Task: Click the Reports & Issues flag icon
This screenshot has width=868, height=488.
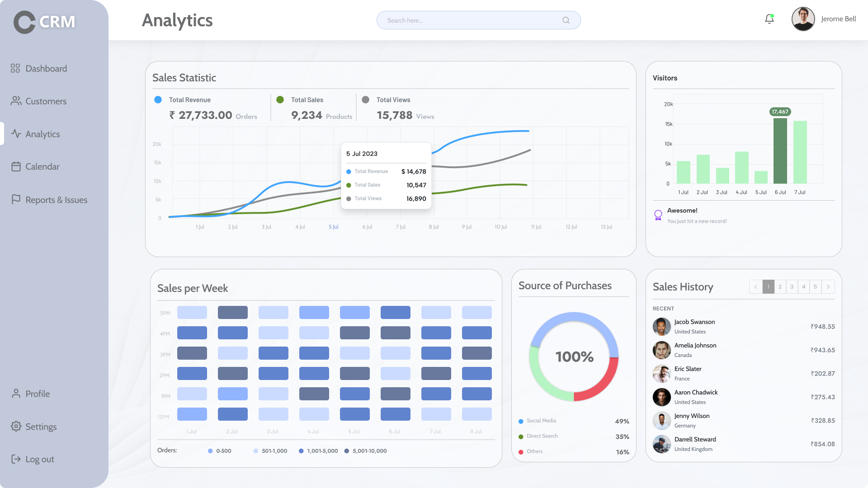Action: (x=15, y=199)
